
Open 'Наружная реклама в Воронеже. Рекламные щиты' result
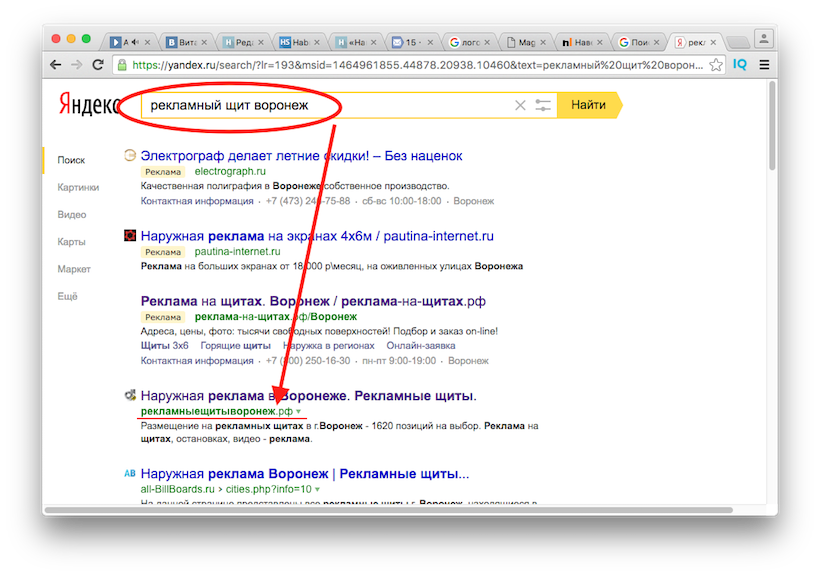309,396
